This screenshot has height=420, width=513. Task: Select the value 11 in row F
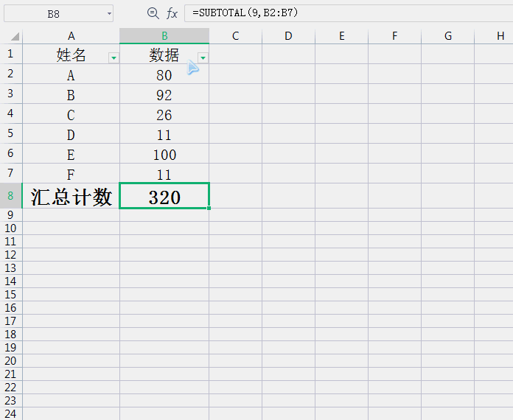click(164, 173)
